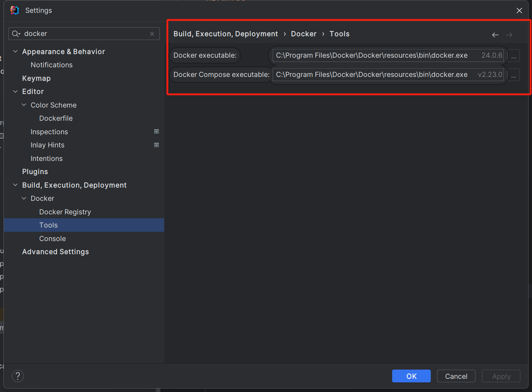
Task: Click the v2.23.0 version text
Action: pos(490,75)
